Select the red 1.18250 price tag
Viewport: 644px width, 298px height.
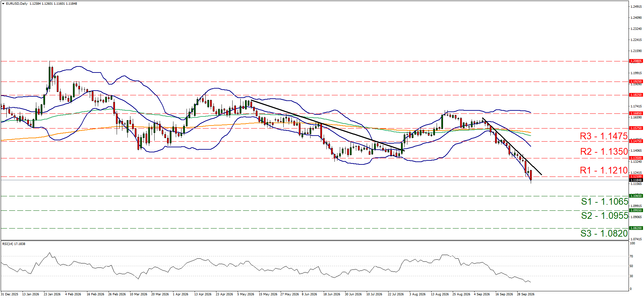636,95
